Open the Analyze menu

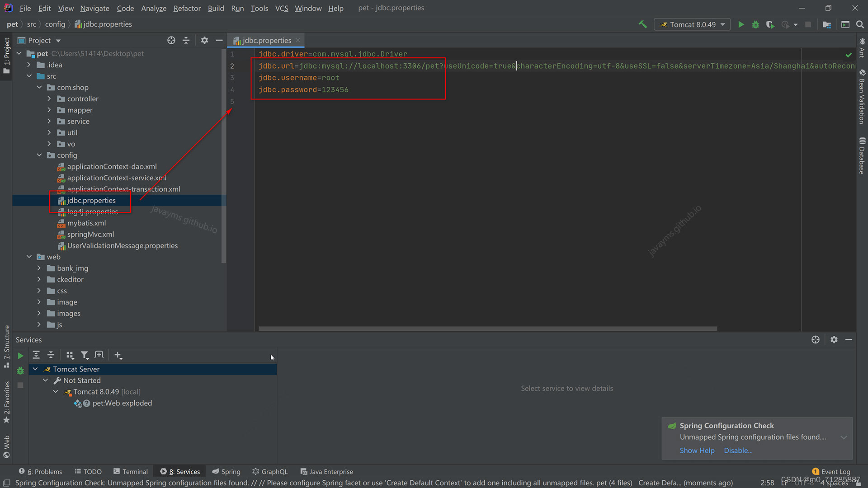click(x=154, y=8)
